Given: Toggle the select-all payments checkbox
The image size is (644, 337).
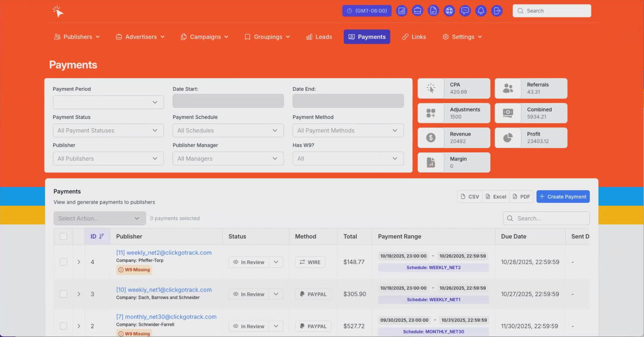Looking at the screenshot, I should [x=63, y=236].
